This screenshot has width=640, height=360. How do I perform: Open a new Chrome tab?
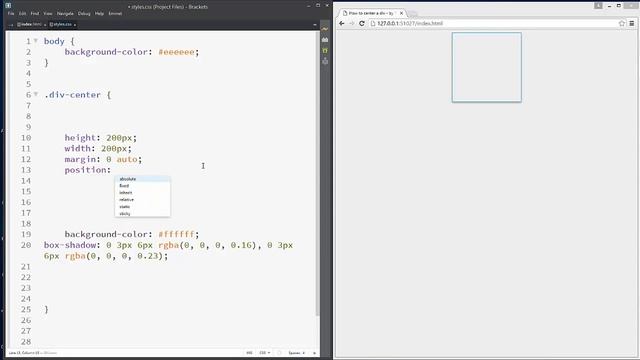413,14
